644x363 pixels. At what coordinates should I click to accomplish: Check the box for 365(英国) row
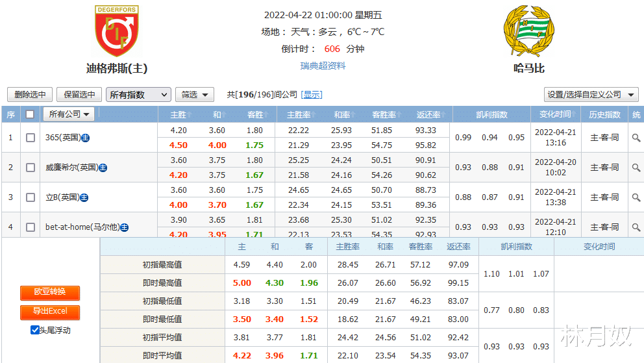coord(31,138)
